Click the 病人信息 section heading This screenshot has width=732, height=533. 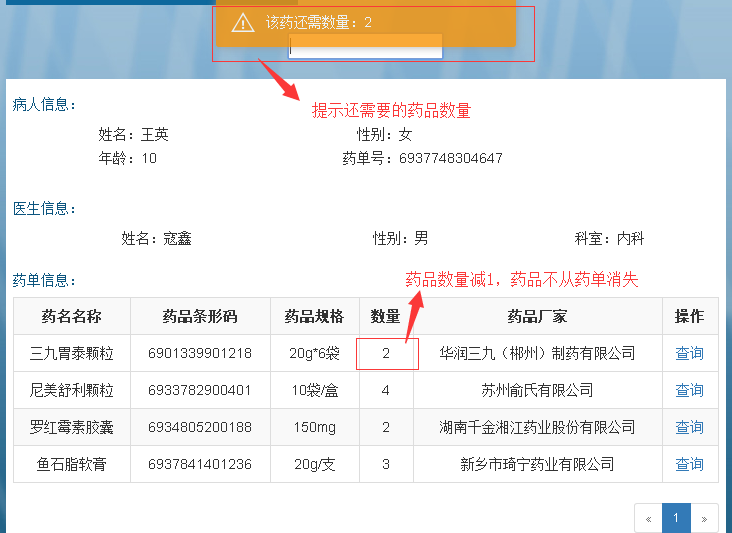[x=44, y=105]
